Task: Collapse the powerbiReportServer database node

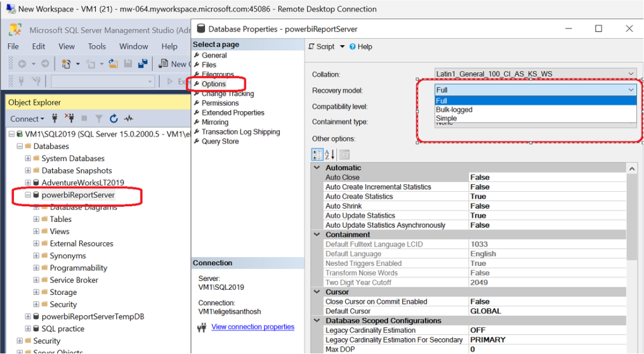Action: pyautogui.click(x=28, y=195)
